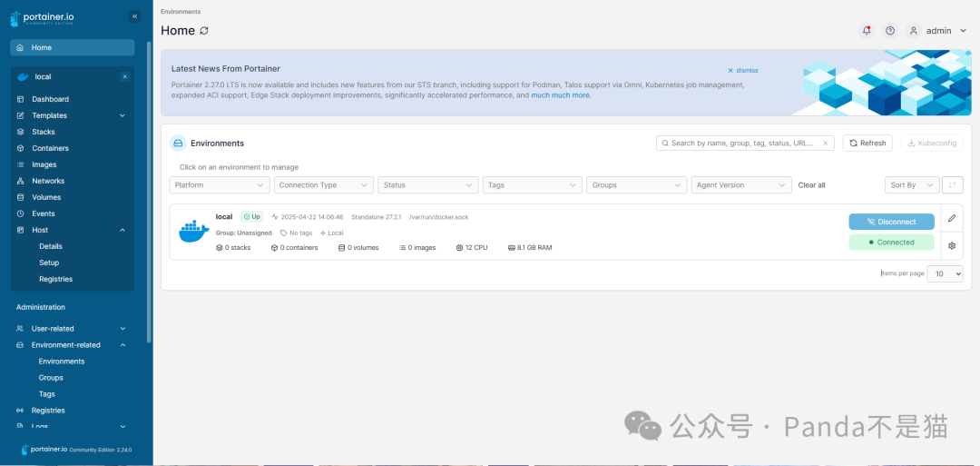Open the Connection Type filter dropdown
This screenshot has height=466, width=980.
click(324, 185)
